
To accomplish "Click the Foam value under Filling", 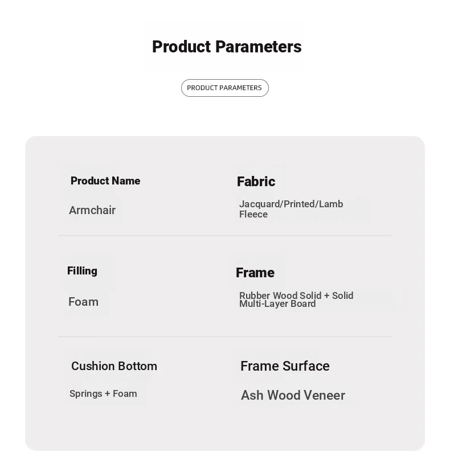I will pos(83,302).
